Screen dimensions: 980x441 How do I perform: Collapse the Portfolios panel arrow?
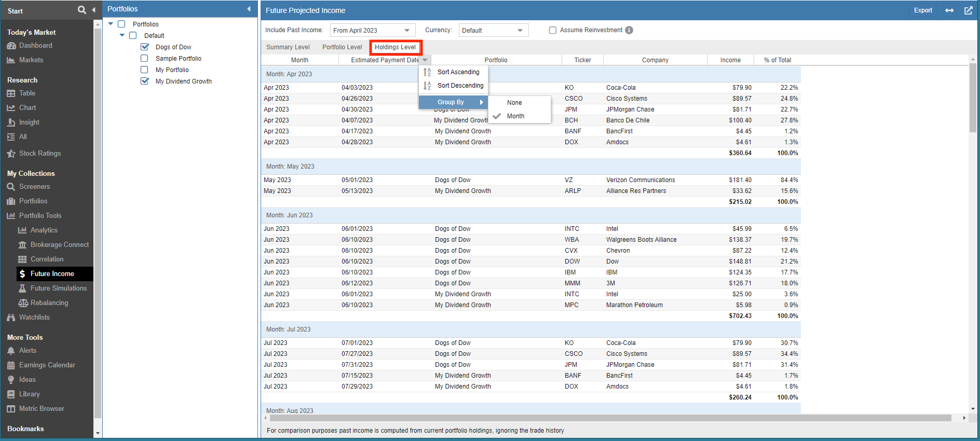(x=249, y=9)
